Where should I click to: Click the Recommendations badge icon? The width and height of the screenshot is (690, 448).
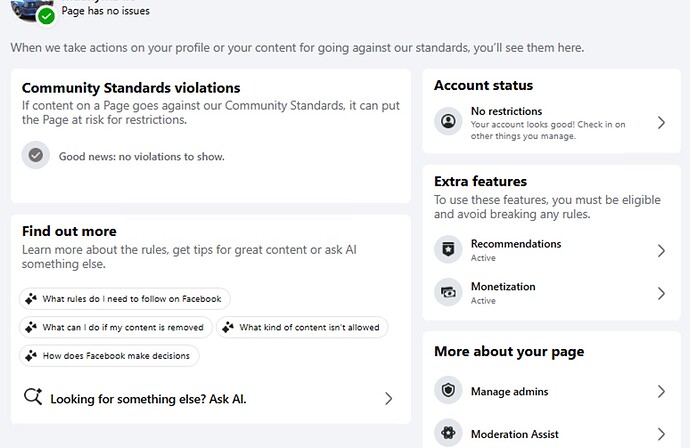(x=448, y=250)
